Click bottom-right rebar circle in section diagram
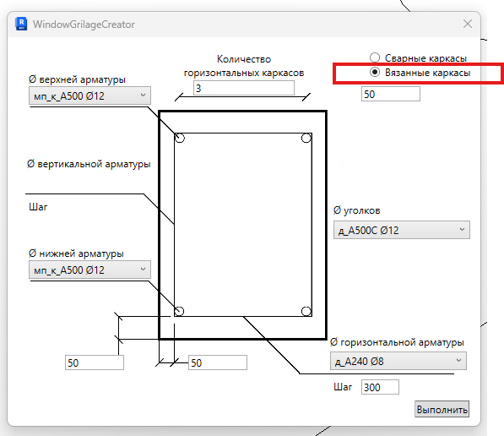 pos(306,311)
